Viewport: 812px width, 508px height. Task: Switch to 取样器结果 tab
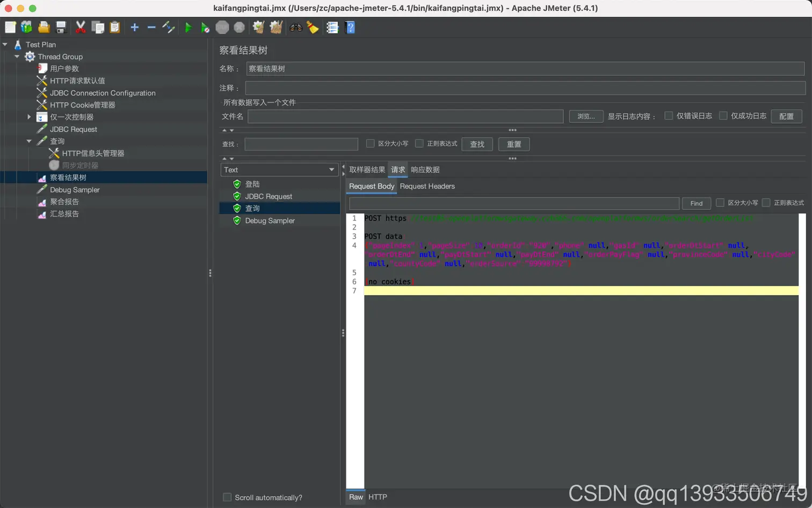pyautogui.click(x=367, y=169)
